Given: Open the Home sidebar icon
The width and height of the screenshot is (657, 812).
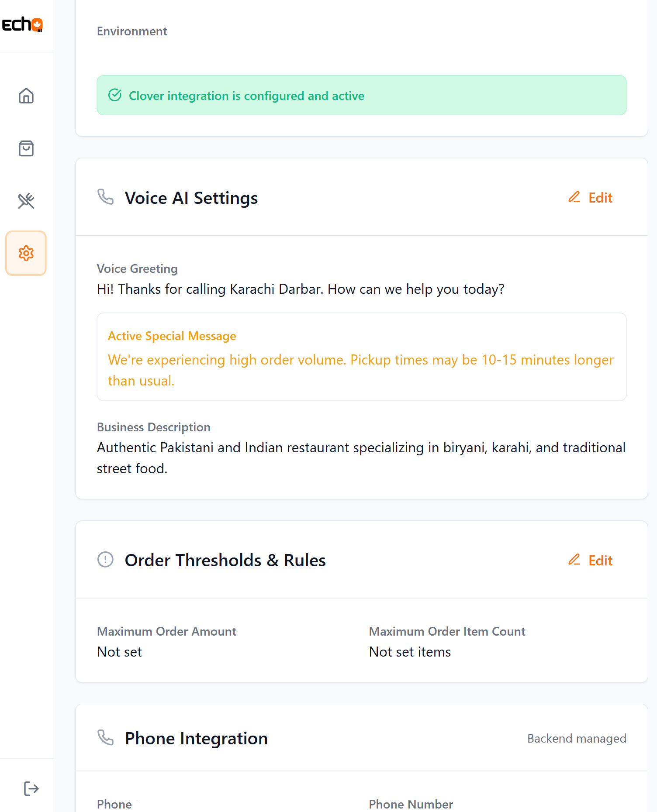Looking at the screenshot, I should tap(26, 96).
